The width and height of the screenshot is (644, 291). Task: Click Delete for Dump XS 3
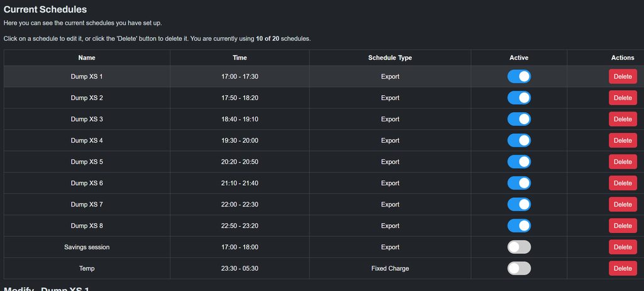(622, 119)
